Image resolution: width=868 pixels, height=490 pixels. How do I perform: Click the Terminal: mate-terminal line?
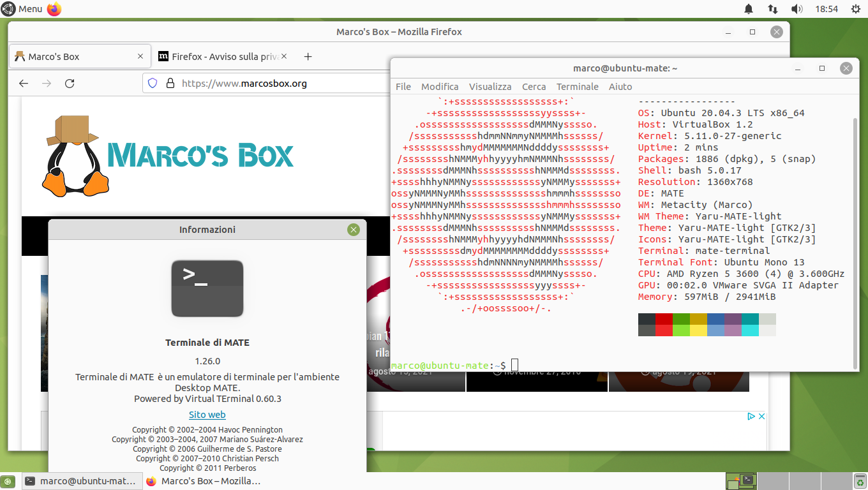(704, 251)
